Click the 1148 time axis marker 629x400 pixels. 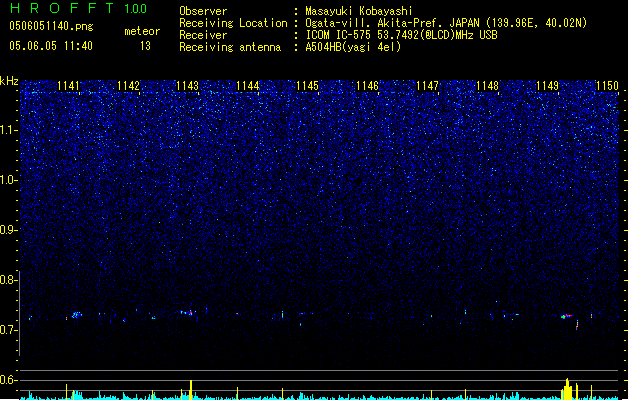click(x=487, y=86)
